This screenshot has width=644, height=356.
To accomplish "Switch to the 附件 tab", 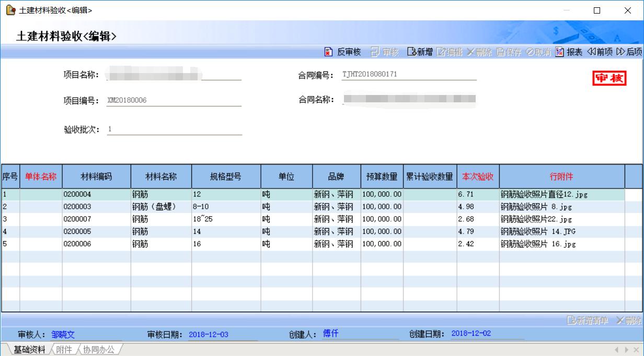I will tap(64, 350).
